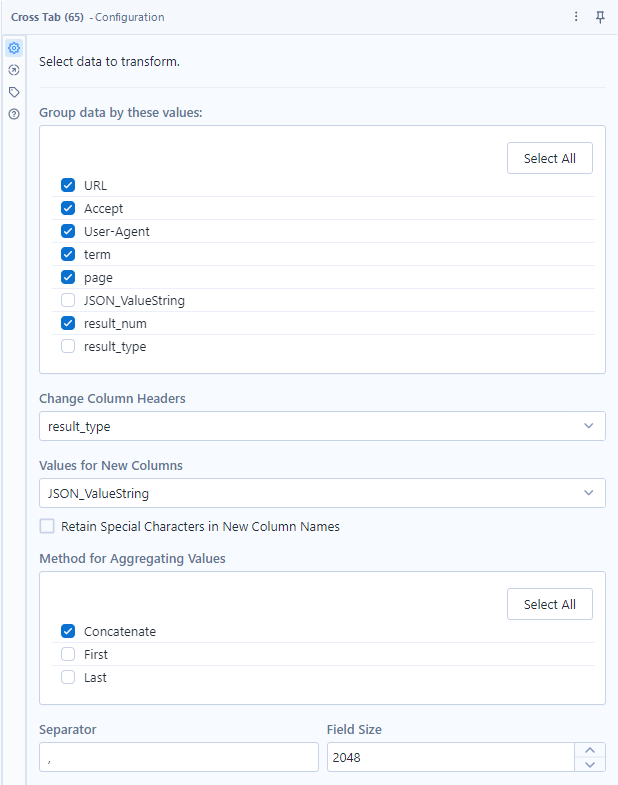Open the Navigation arrow tab in sidebar
The image size is (618, 785).
click(x=14, y=70)
